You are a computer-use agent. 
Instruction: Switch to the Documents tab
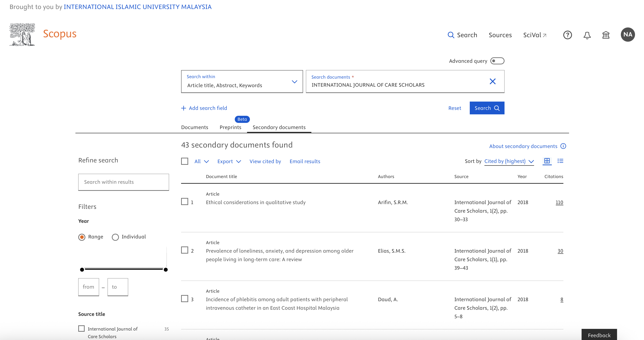(x=195, y=127)
